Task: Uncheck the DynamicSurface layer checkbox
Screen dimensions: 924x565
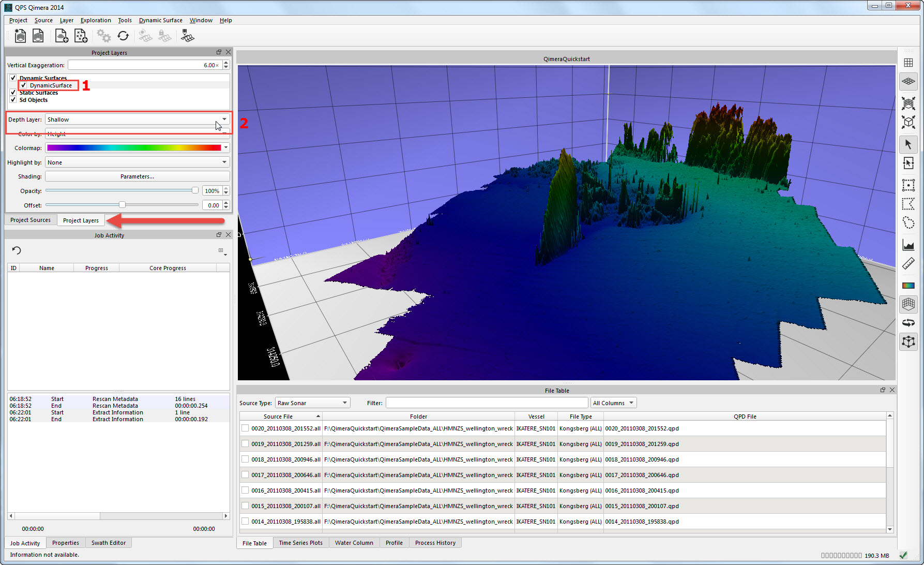Action: pyautogui.click(x=23, y=85)
